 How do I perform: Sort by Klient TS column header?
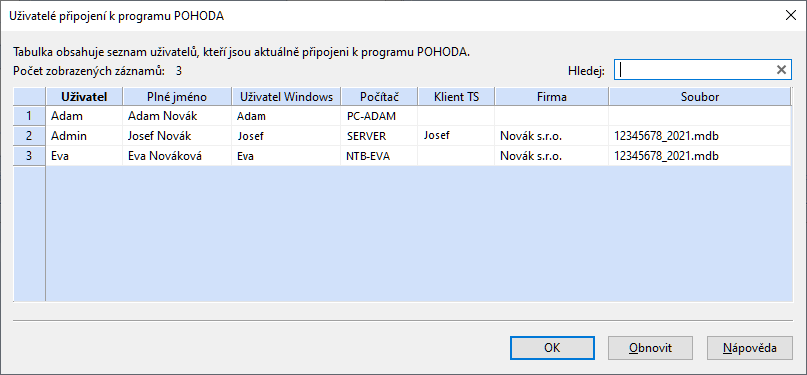pos(456,97)
